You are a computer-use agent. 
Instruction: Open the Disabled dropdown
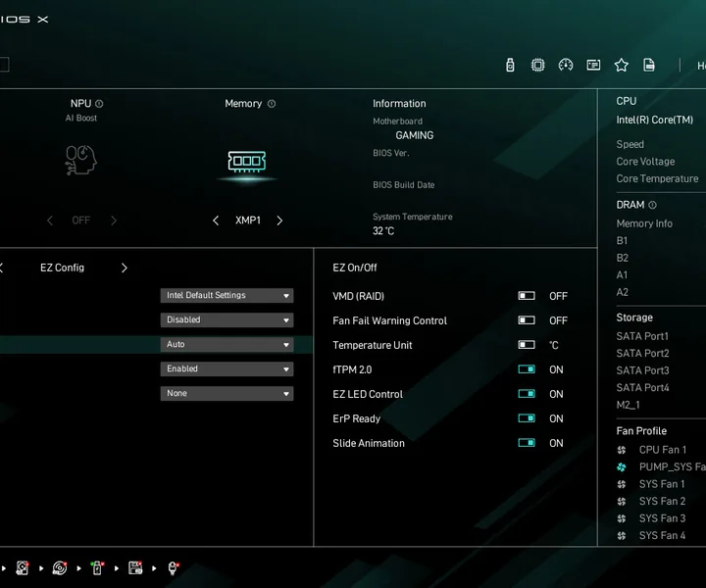[x=227, y=319]
